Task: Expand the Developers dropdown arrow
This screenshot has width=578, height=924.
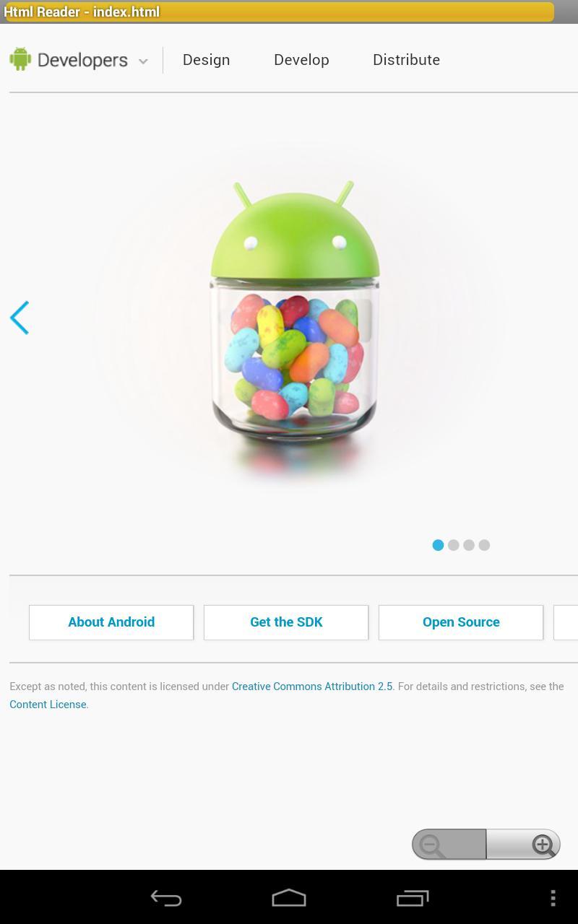Action: point(143,61)
